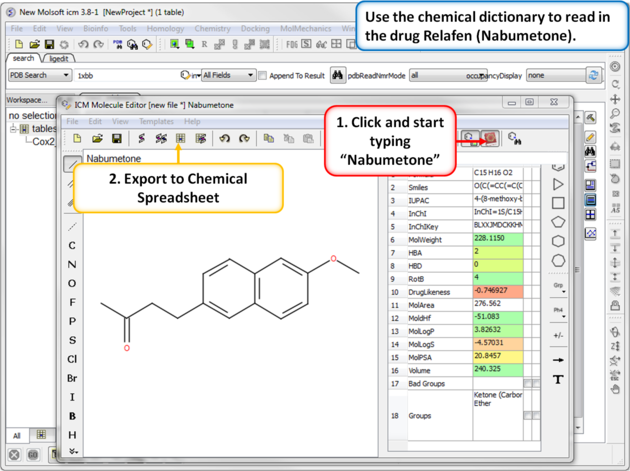630x471 pixels.
Task: Create new file in Molecule Editor toolbar
Action: (77, 139)
